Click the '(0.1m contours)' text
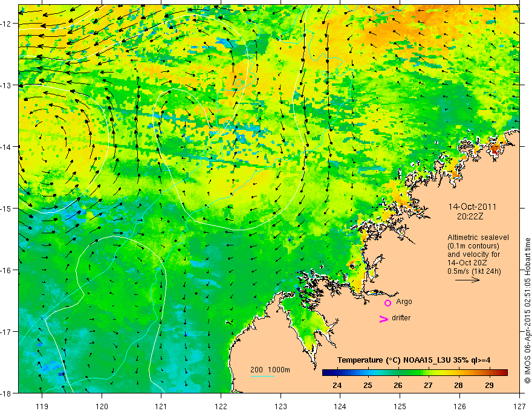The height and width of the screenshot is (411, 532). click(473, 246)
